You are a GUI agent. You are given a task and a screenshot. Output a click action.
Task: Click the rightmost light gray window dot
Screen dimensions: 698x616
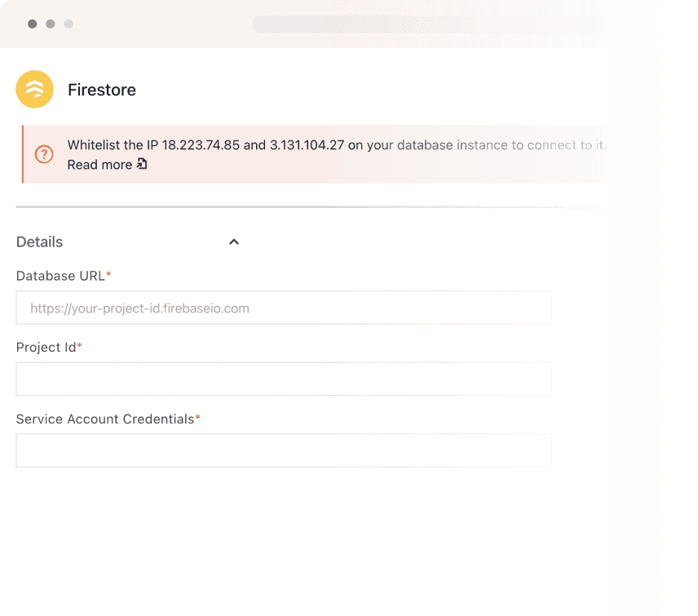pyautogui.click(x=68, y=24)
